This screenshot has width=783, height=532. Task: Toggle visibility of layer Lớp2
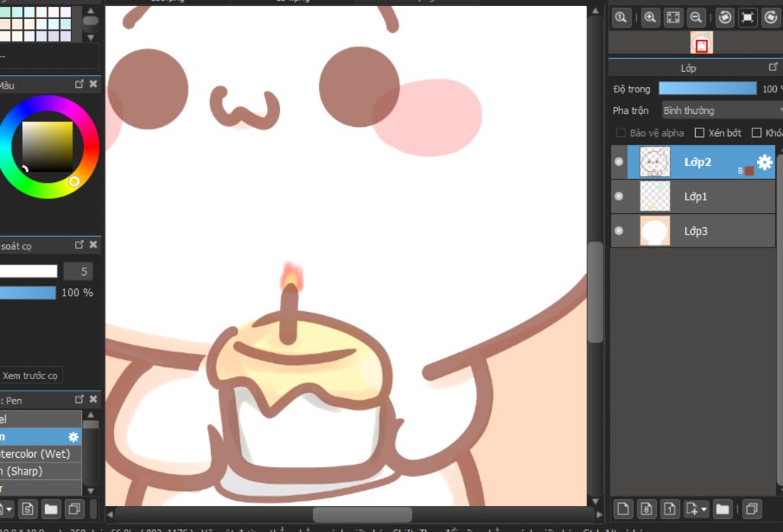619,162
